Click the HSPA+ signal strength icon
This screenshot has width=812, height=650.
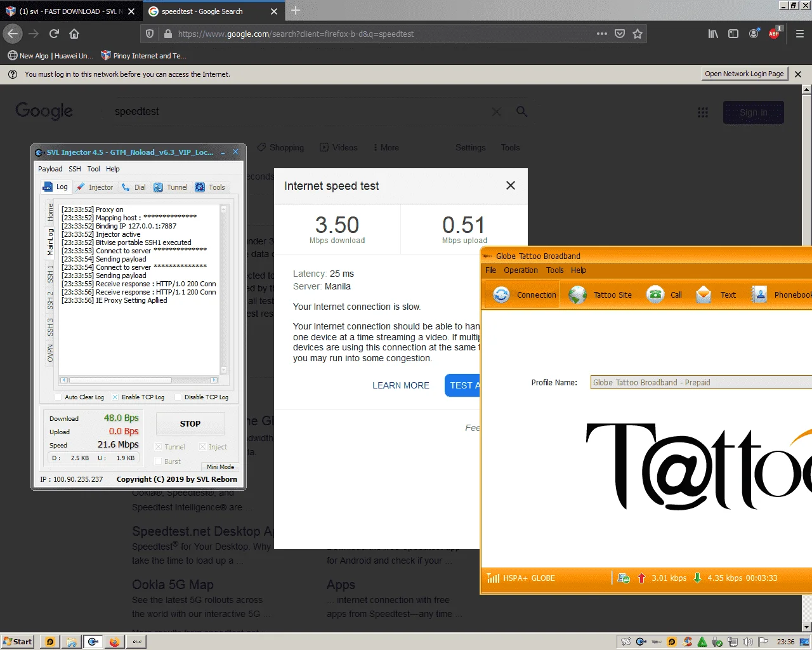pos(493,578)
